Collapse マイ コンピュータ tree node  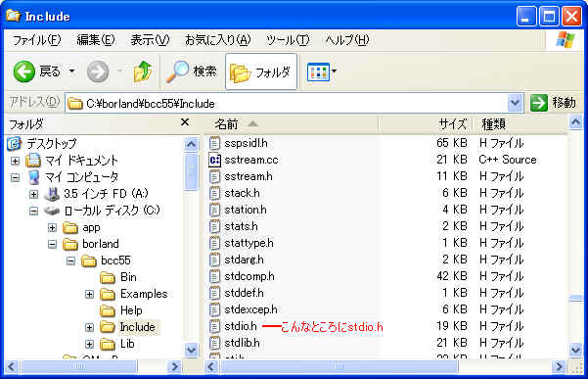pos(15,177)
